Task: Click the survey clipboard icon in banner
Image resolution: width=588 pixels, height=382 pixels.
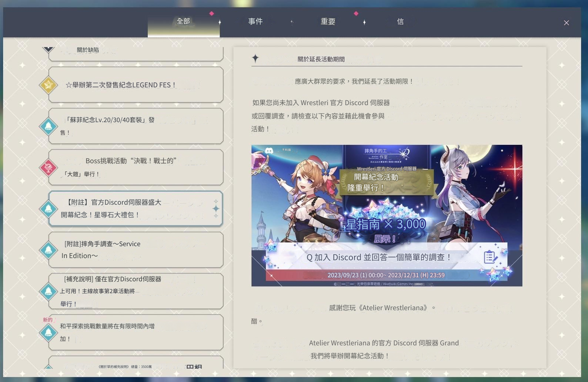Action: (x=490, y=257)
